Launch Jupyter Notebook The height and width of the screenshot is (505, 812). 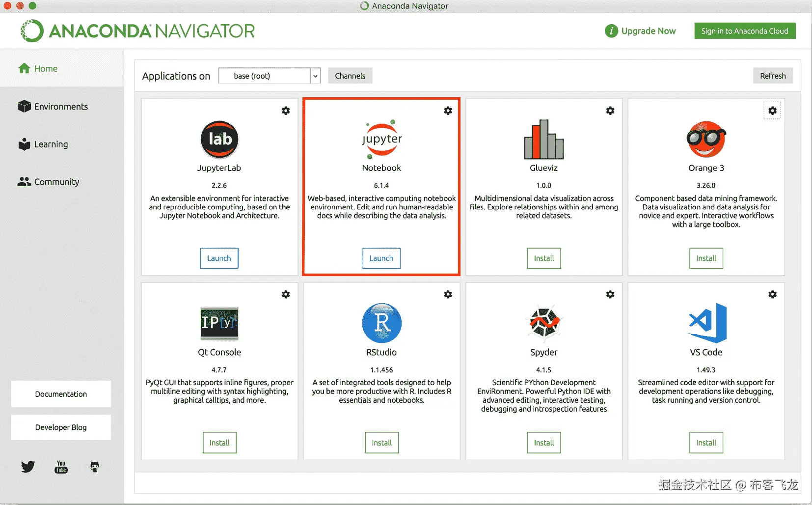click(381, 258)
